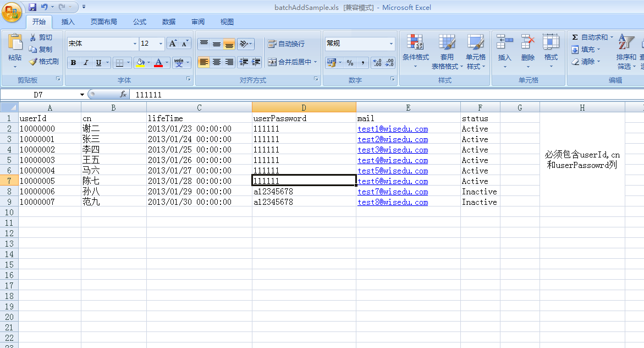Screen dimensions: 644x348
Task: Expand the font size dropdown showing 12
Action: (161, 44)
